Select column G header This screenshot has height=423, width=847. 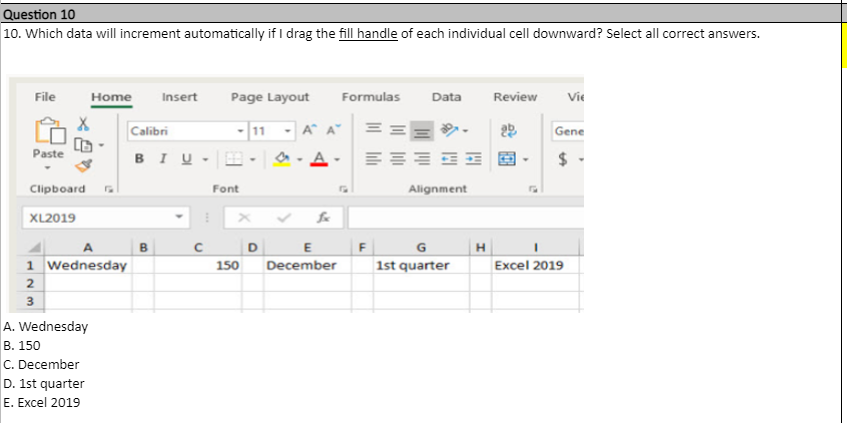(421, 248)
